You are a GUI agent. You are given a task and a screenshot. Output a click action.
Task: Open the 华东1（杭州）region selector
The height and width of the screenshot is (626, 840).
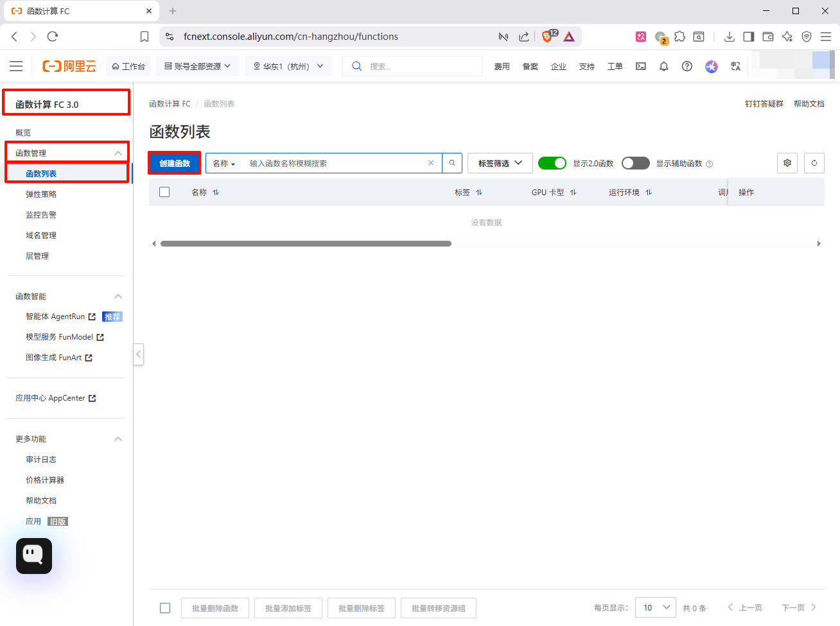tap(288, 66)
